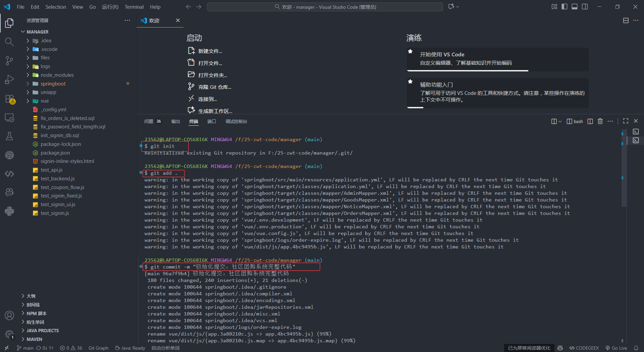Screen dimensions: 644x352
Task: Open the File menu
Action: pos(20,7)
